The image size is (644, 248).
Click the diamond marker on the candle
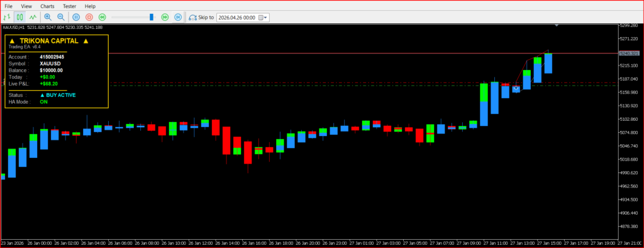(516, 88)
